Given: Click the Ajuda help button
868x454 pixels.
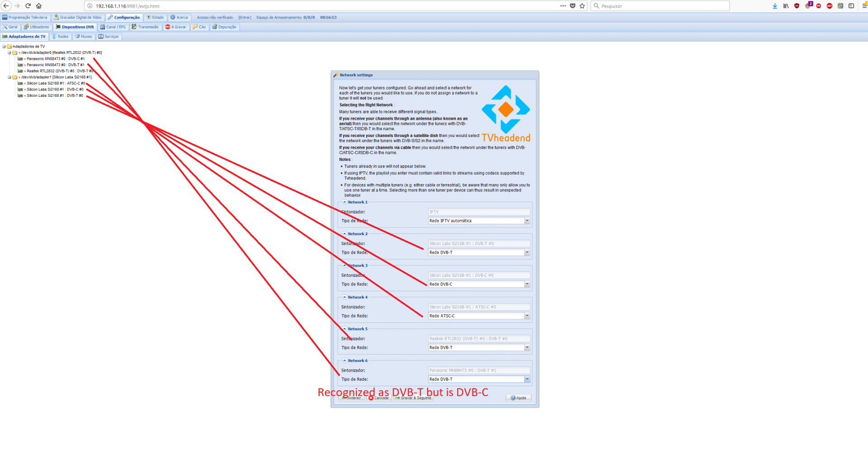Looking at the screenshot, I should (519, 398).
